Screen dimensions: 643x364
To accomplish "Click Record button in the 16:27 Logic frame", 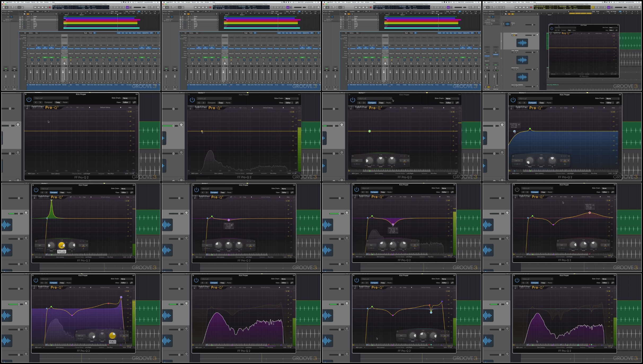I will 50,7.
